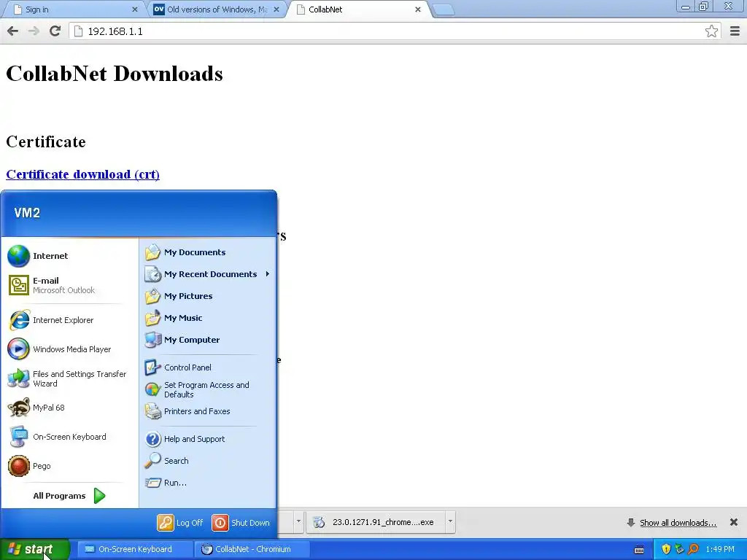747x560 pixels.
Task: Open Set Program Access and Defaults
Action: tap(208, 389)
